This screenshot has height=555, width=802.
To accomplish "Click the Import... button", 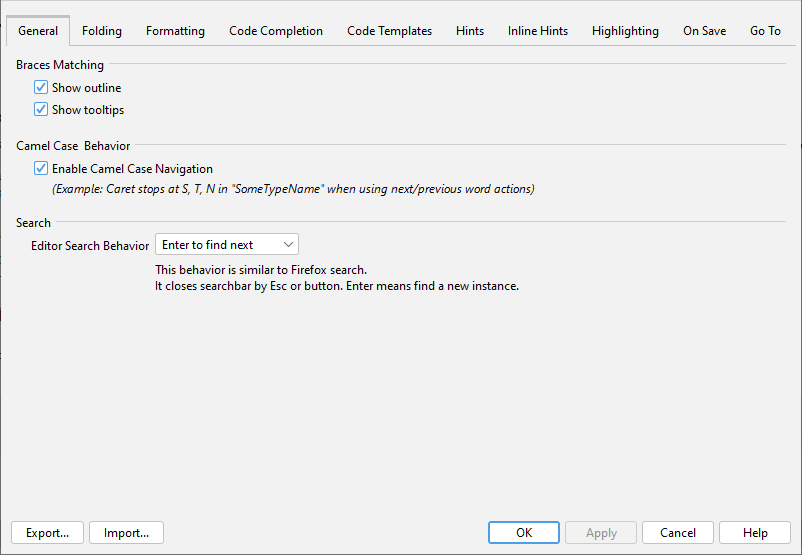I will coord(126,533).
